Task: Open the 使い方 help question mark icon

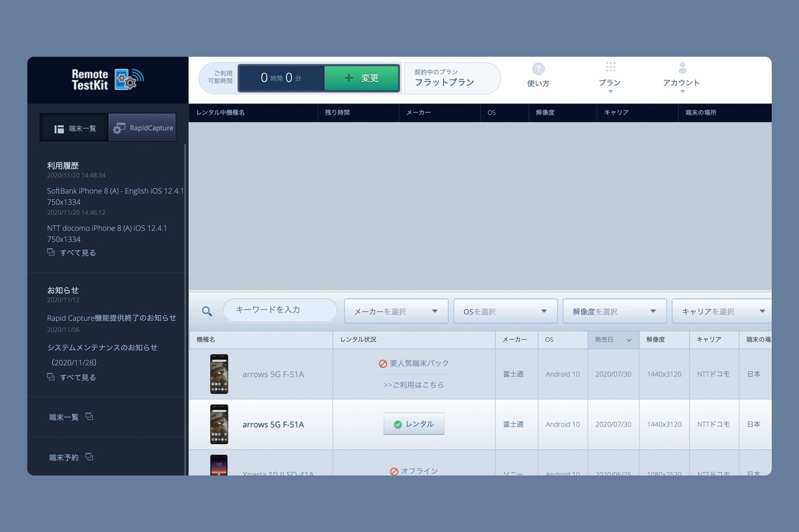Action: tap(538, 69)
